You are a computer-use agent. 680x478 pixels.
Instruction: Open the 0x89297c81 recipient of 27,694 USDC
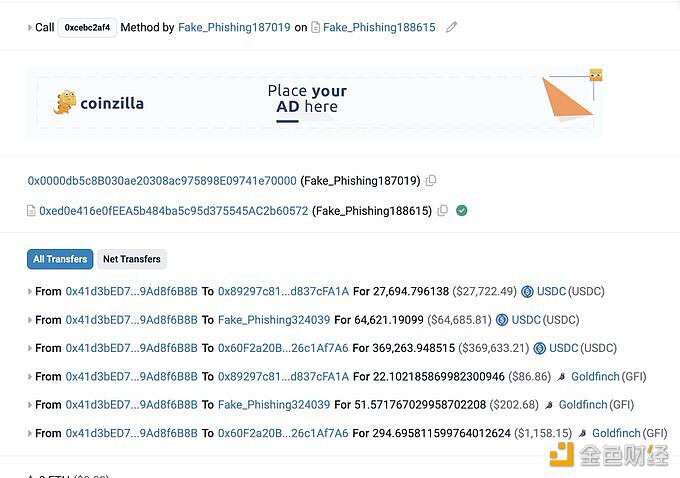pos(283,292)
